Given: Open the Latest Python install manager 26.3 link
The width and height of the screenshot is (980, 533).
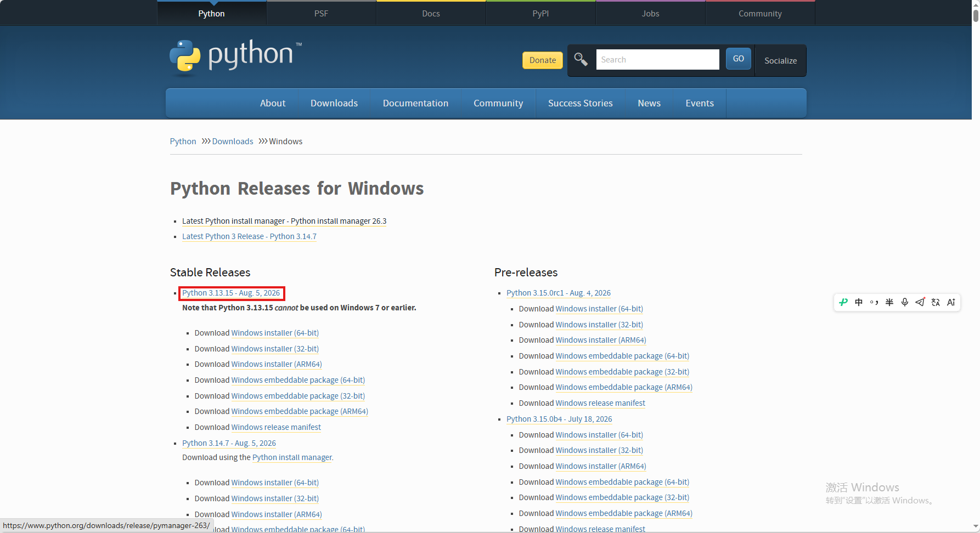Looking at the screenshot, I should (284, 221).
